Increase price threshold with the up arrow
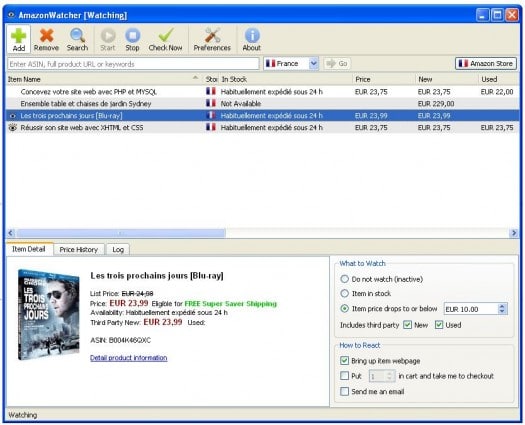 click(x=502, y=306)
